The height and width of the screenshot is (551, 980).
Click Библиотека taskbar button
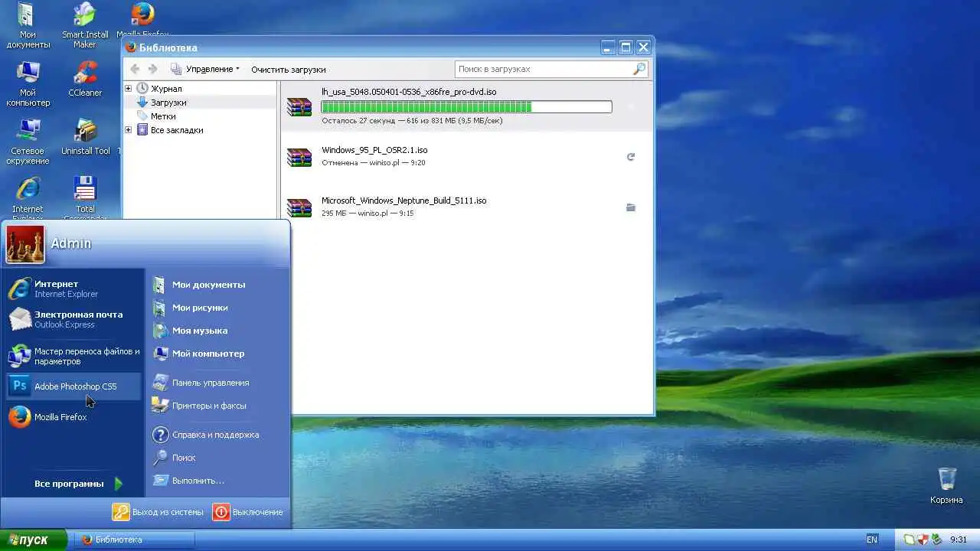(x=135, y=540)
